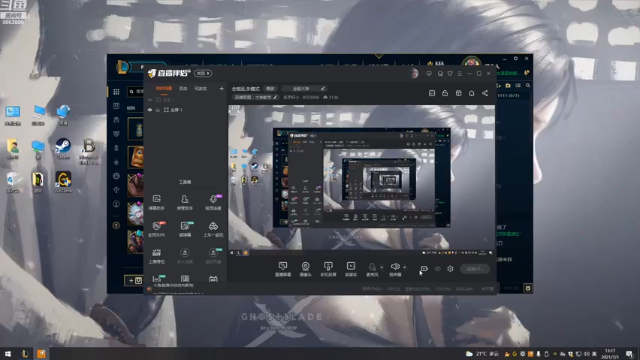Add multimedia video source
The image size is (640, 360).
[351, 269]
